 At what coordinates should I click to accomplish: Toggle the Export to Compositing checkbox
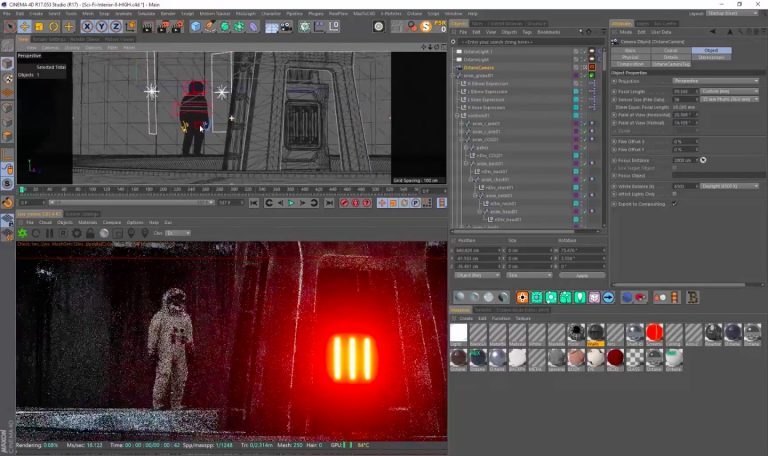[x=674, y=203]
